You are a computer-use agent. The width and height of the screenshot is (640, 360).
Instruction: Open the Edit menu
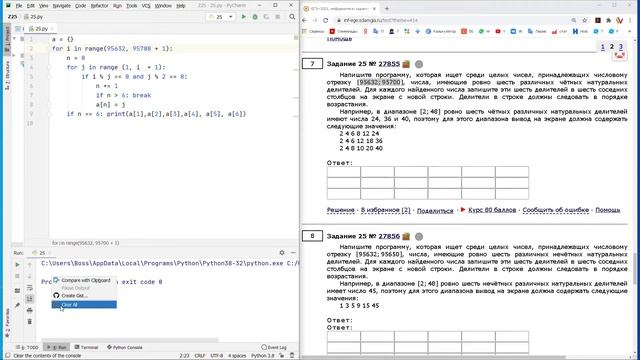point(31,6)
